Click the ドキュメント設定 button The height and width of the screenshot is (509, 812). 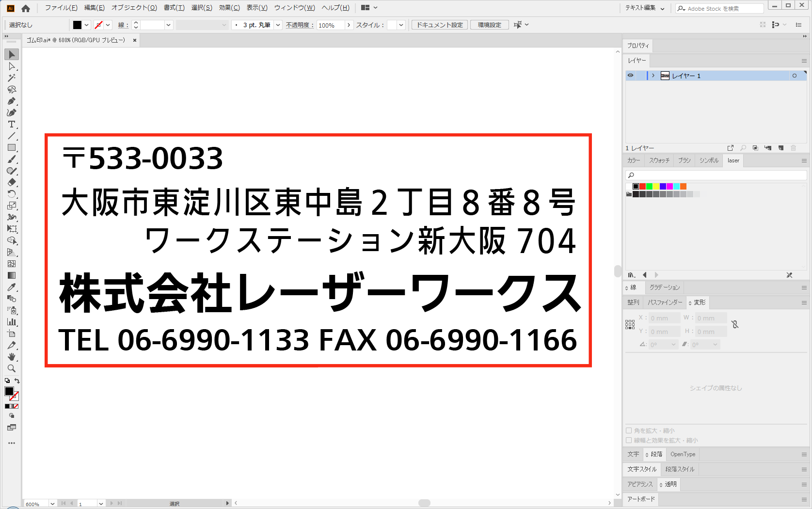tap(440, 25)
